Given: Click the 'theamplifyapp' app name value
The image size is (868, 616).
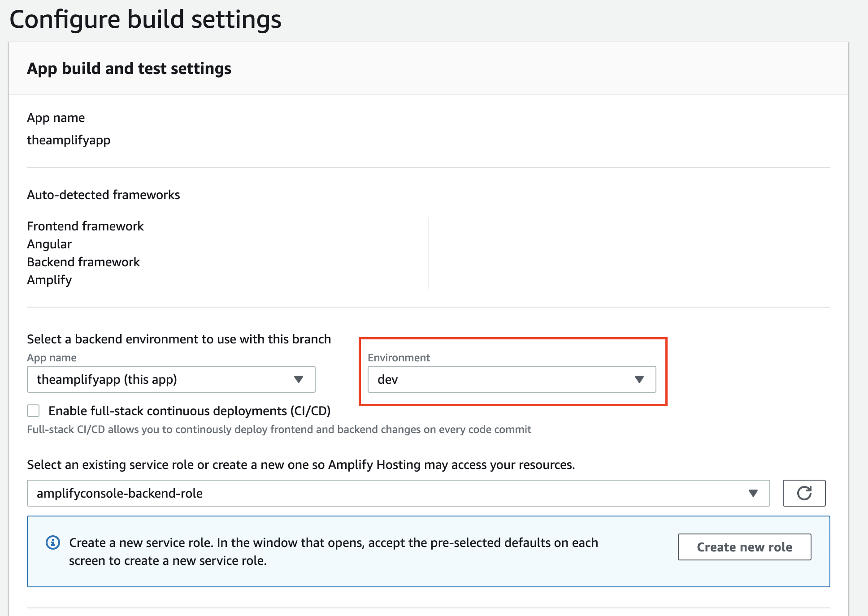Looking at the screenshot, I should coord(69,140).
